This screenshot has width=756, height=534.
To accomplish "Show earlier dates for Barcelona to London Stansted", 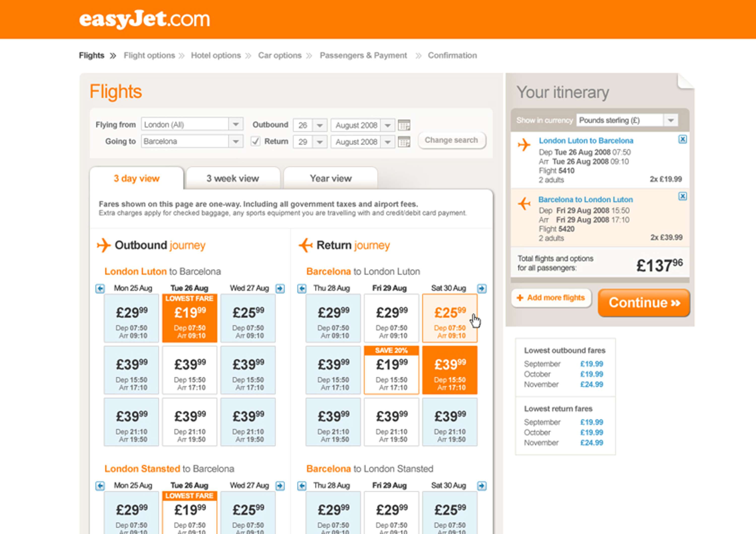I will (302, 486).
